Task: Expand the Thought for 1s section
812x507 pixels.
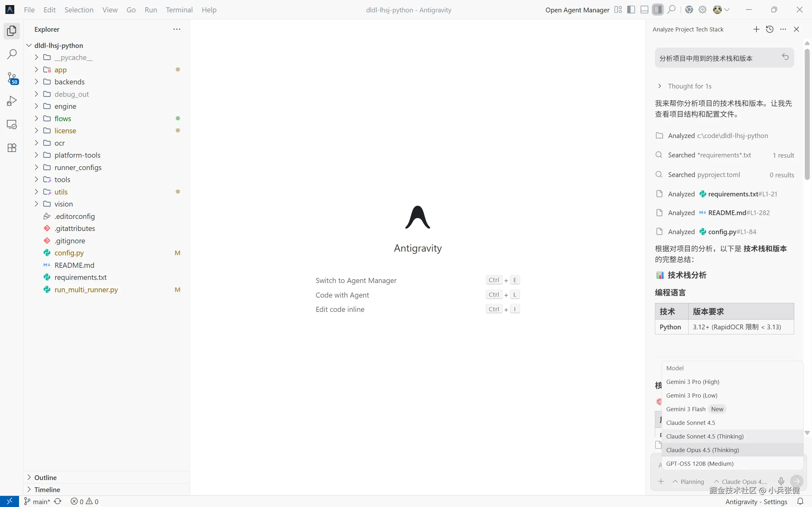Action: pos(689,86)
